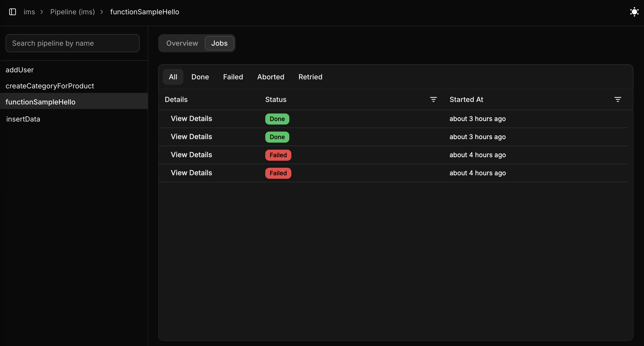Filter jobs by Failed status
The height and width of the screenshot is (346, 644).
tap(233, 77)
